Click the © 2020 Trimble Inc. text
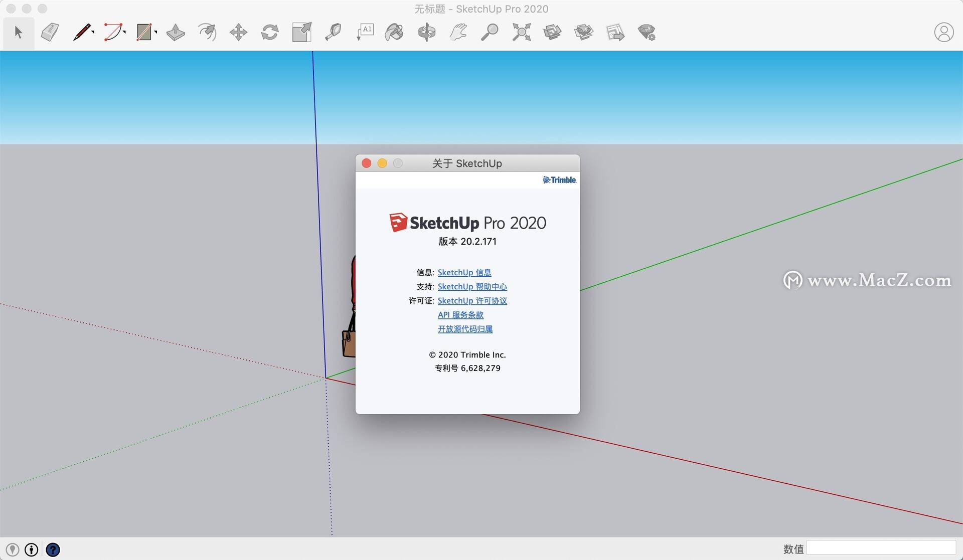This screenshot has height=560, width=963. point(467,354)
